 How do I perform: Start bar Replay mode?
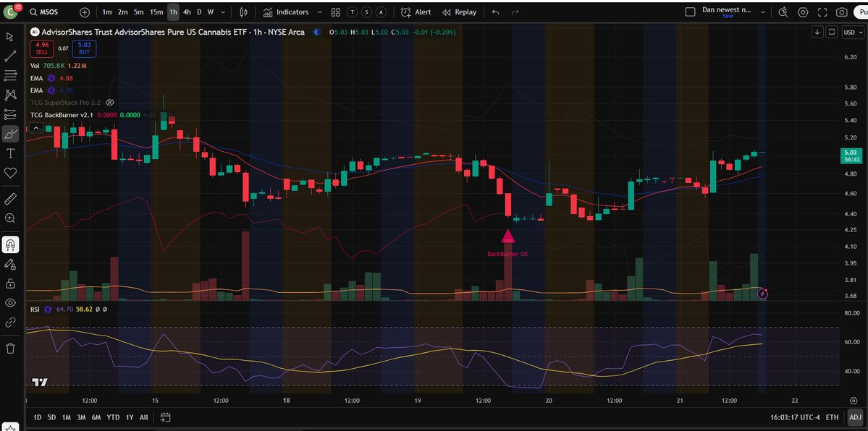[x=460, y=12]
